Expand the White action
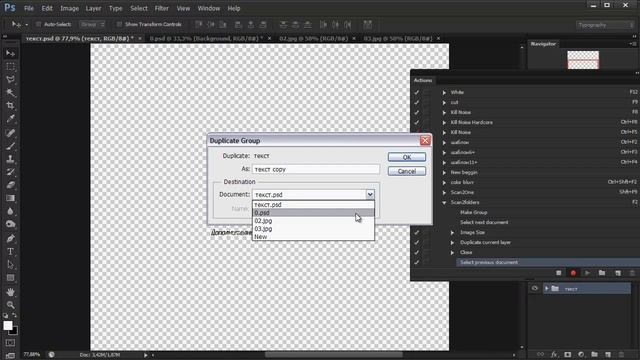Viewport: 640px width, 360px height. pyautogui.click(x=444, y=93)
